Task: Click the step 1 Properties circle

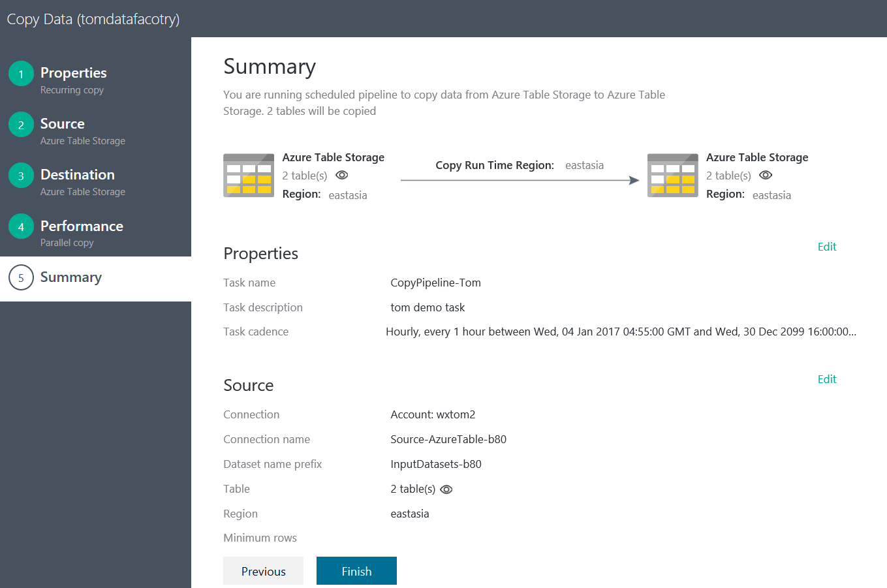Action: 21,74
